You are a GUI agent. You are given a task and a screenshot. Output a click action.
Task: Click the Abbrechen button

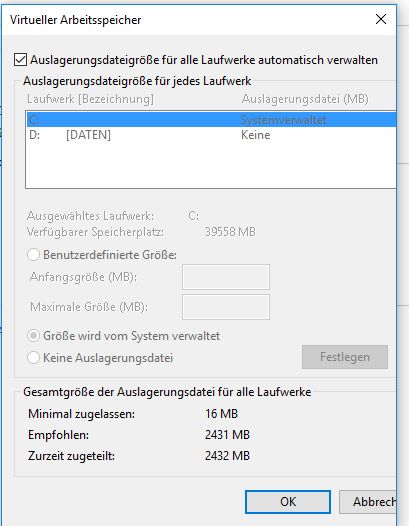pos(368,502)
